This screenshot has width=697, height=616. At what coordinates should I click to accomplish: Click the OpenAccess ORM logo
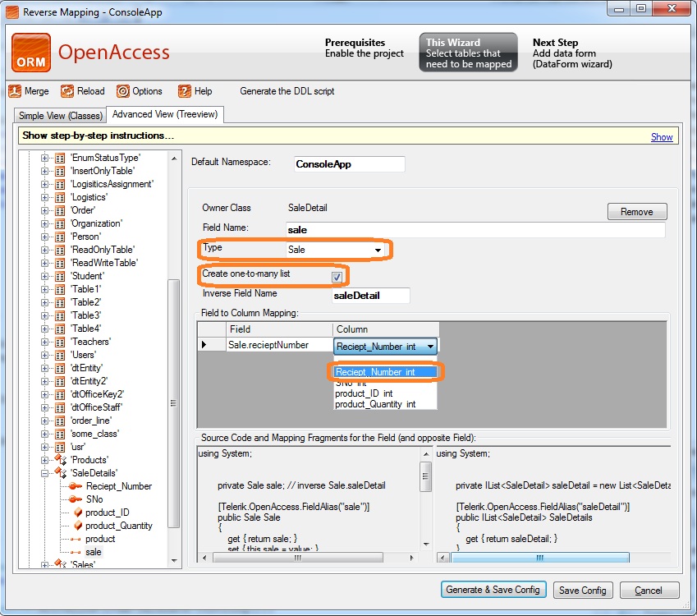[x=31, y=53]
